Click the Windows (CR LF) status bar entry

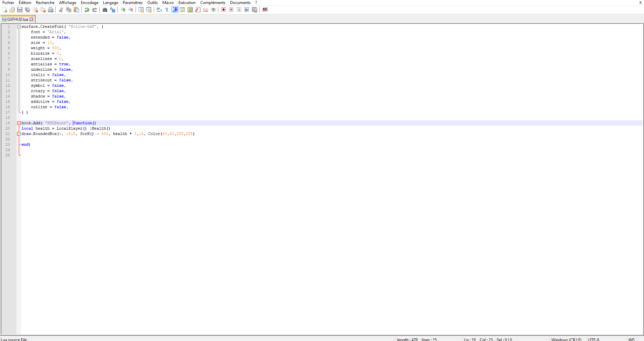[566, 339]
